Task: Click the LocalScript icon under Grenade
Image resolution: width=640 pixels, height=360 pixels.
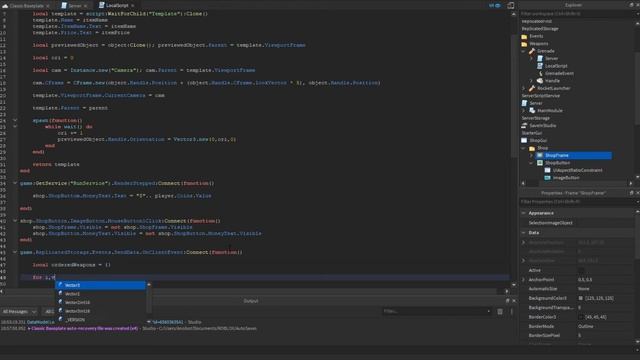Action: (x=540, y=66)
